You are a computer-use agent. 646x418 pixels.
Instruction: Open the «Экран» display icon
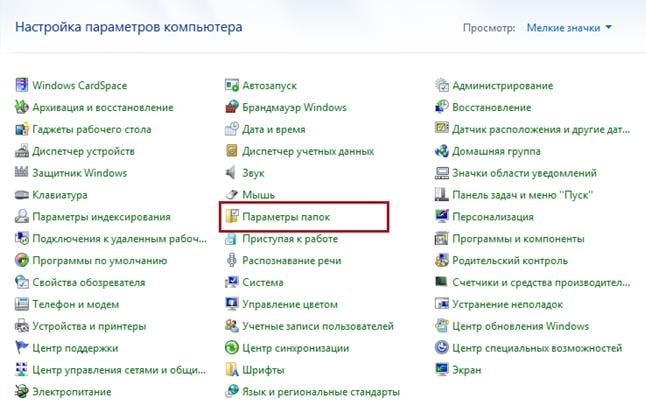442,369
